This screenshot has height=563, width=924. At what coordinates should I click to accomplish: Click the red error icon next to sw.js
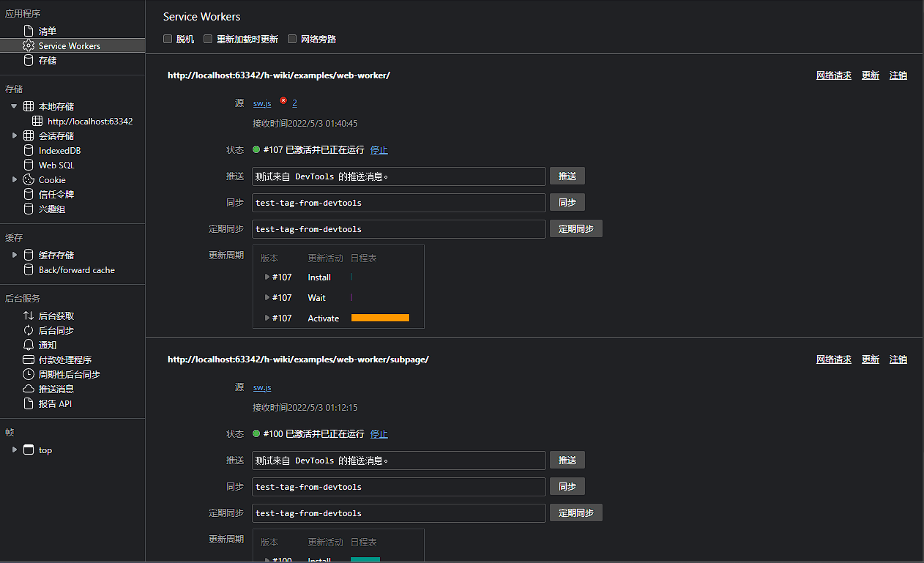tap(283, 101)
